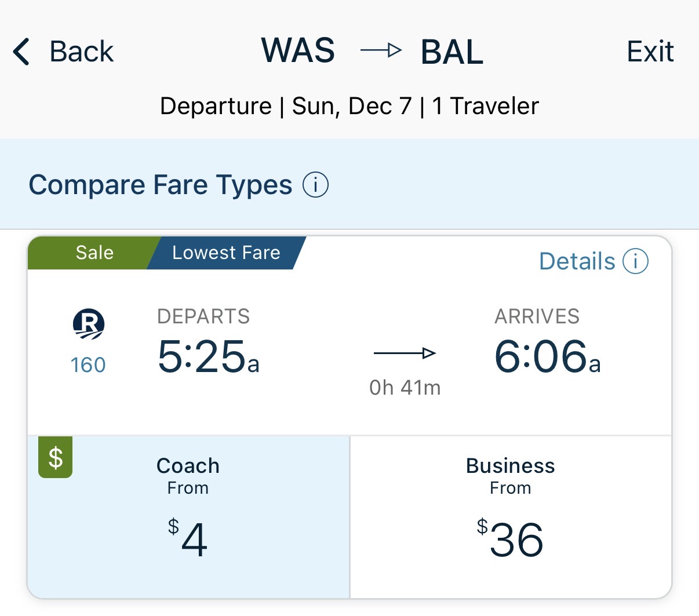Click the route arrow between WAS and BAL

pyautogui.click(x=381, y=50)
